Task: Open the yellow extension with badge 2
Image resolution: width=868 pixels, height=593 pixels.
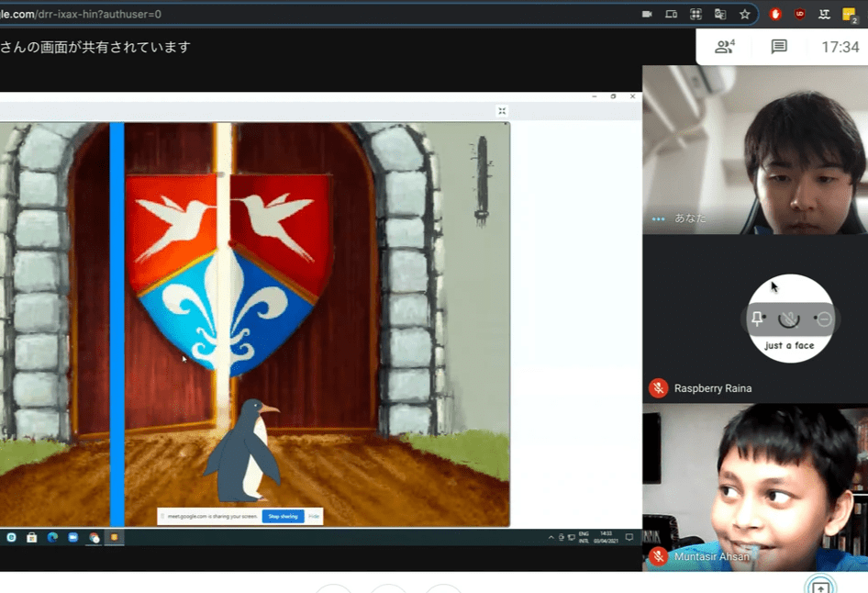Action: (x=849, y=15)
